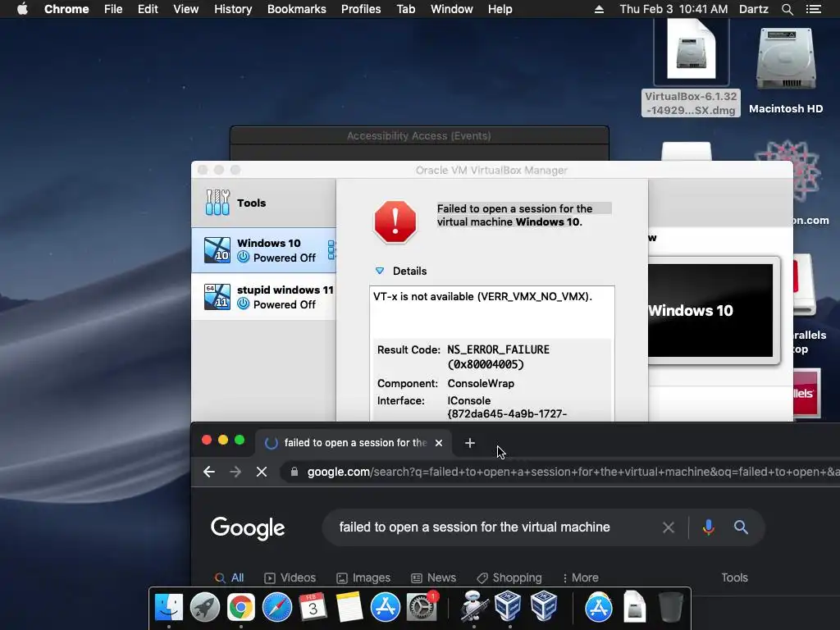Submit search with the magnifier icon
840x630 pixels.
[x=741, y=527]
